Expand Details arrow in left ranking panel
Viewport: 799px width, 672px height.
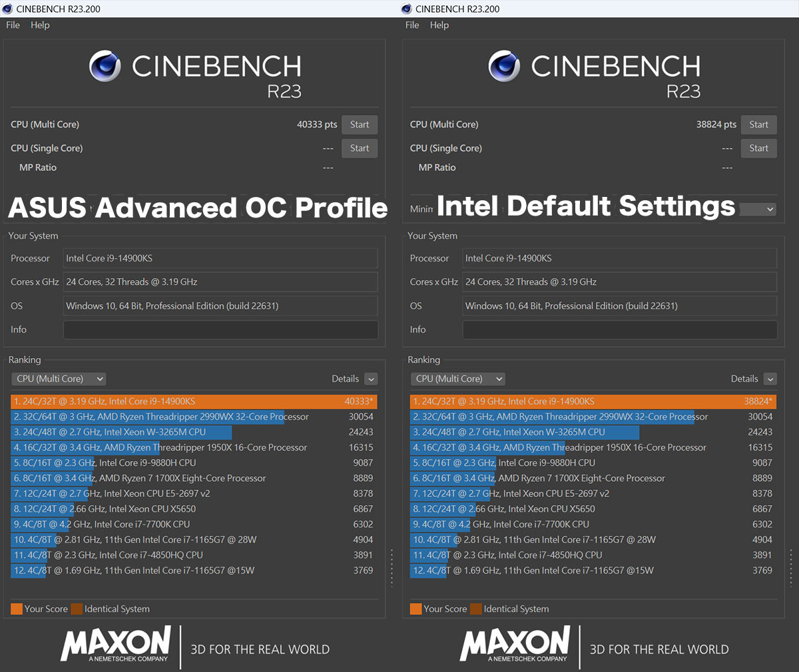372,379
